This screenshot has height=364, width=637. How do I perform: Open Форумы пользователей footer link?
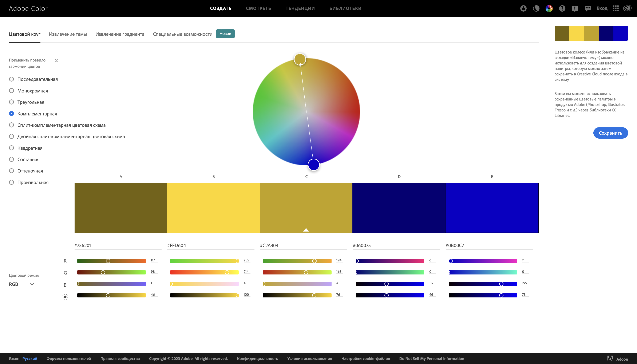pyautogui.click(x=69, y=359)
